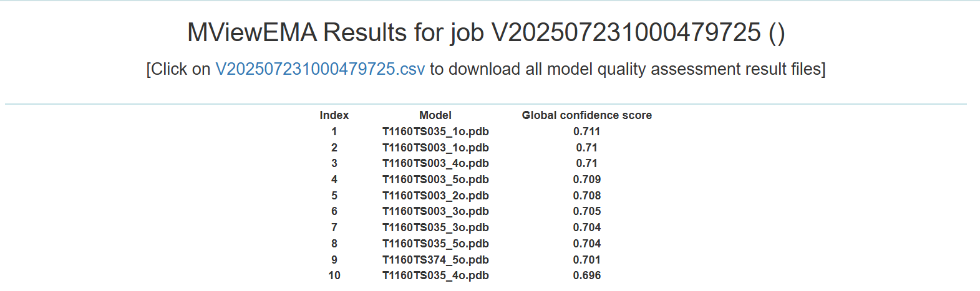Select model T1160TS003_2o.pdb
The height and width of the screenshot is (291, 980).
pyautogui.click(x=435, y=196)
